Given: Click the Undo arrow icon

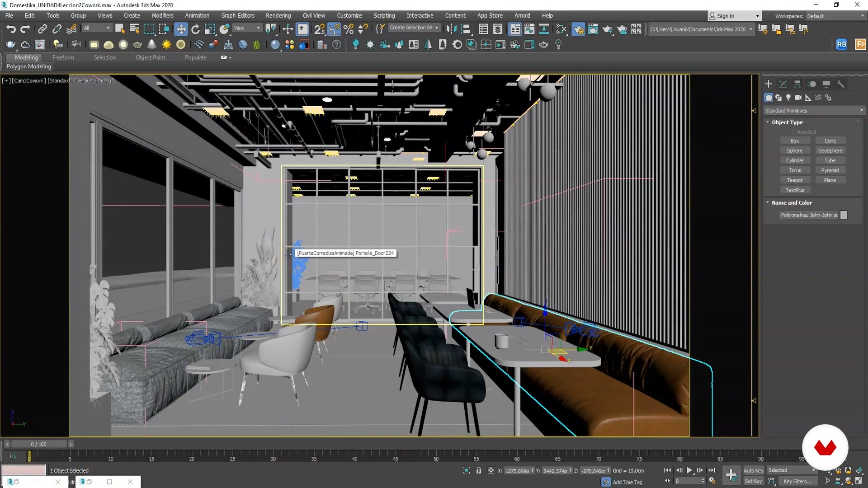Looking at the screenshot, I should coord(10,29).
